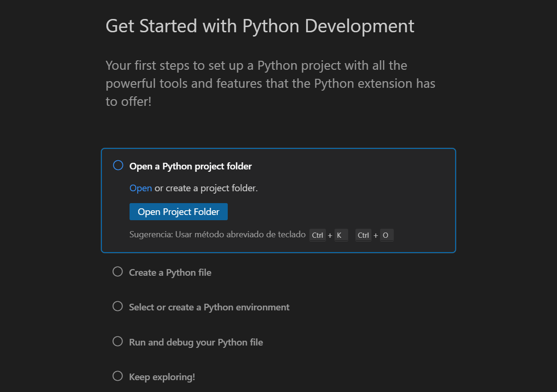This screenshot has height=392, width=557.
Task: Click the blue 'Open' hyperlink
Action: 140,188
